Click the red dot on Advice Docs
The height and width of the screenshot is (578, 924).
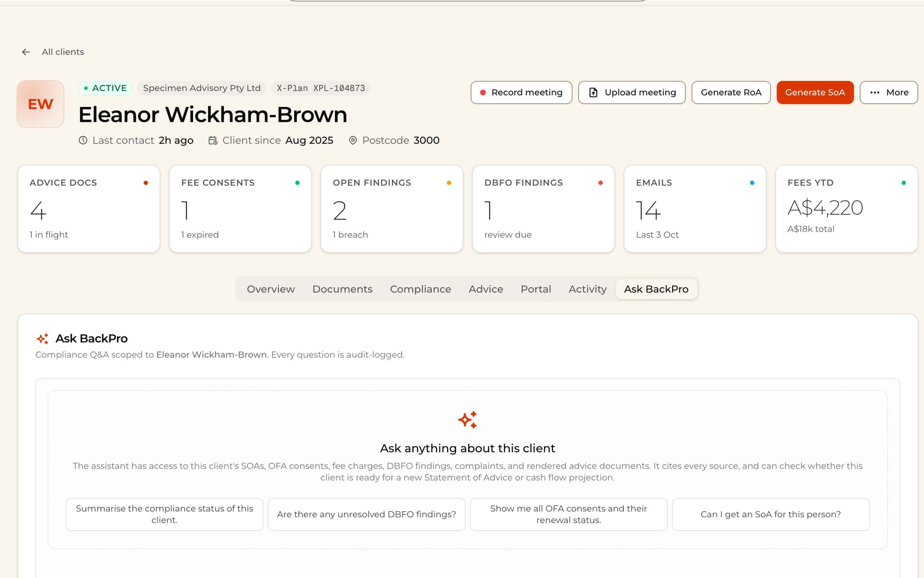(146, 183)
